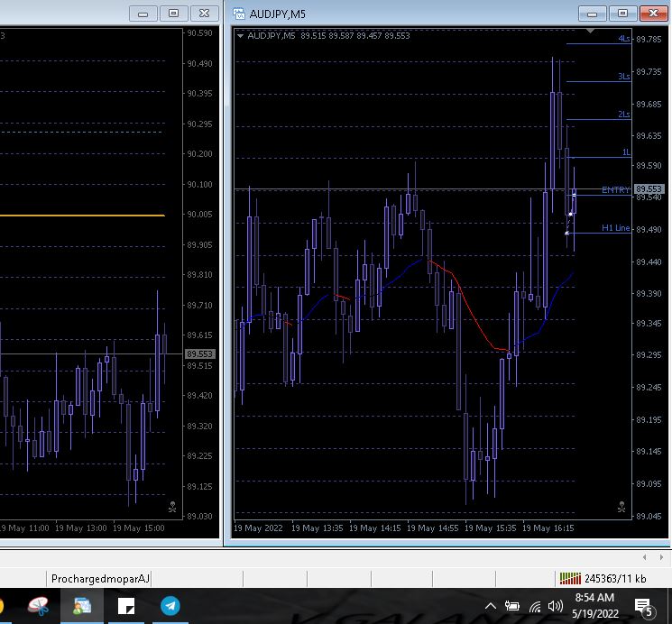This screenshot has height=624, width=672.
Task: Select the ENTRY line label
Action: pyautogui.click(x=615, y=190)
